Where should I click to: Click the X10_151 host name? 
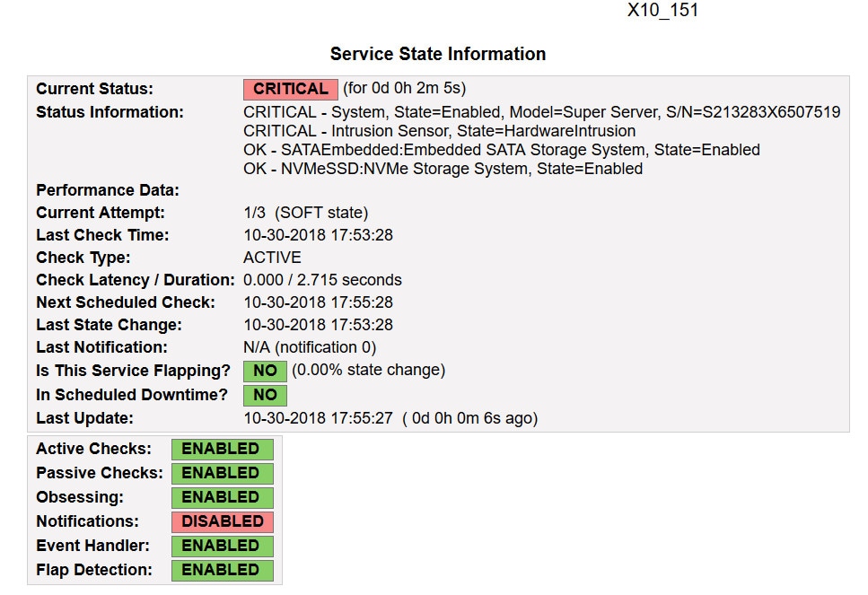point(662,11)
